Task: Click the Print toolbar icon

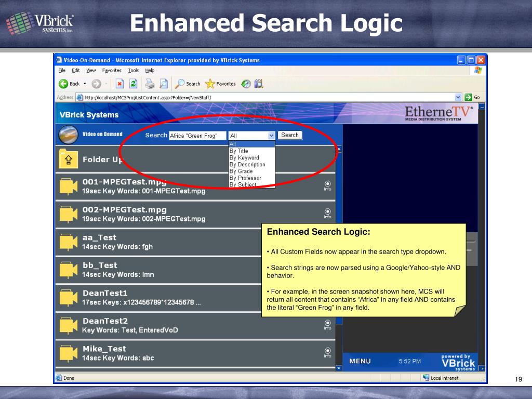Action: 150,84
